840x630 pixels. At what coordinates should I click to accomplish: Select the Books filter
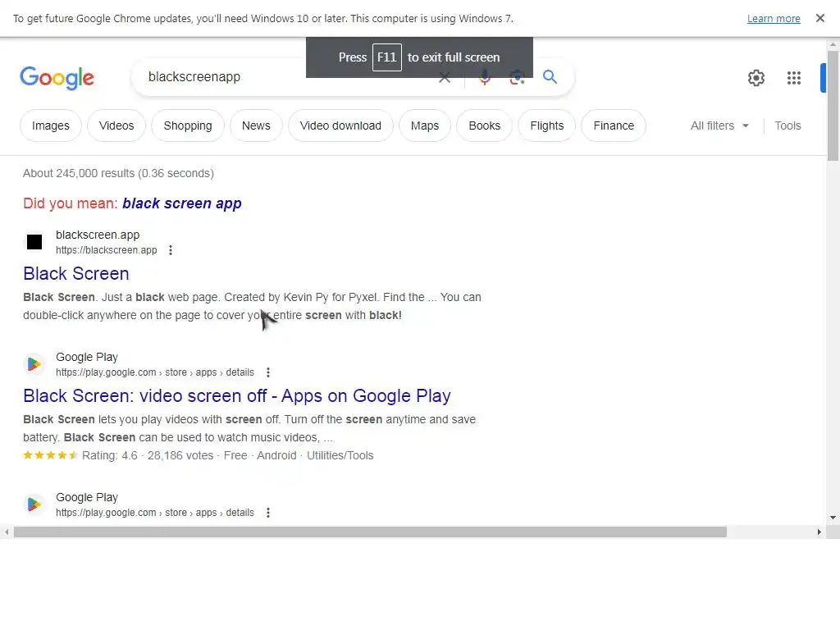484,126
